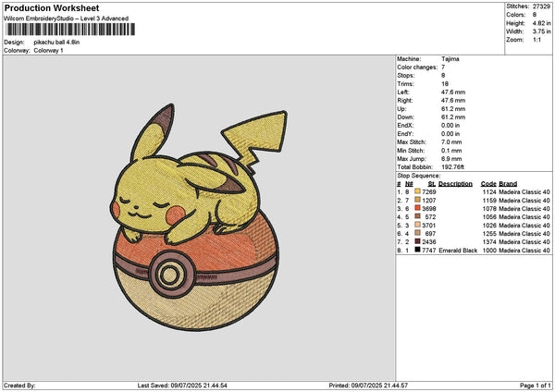Click the Stitches value 27329
Image resolution: width=555 pixels, height=392 pixels.
541,6
